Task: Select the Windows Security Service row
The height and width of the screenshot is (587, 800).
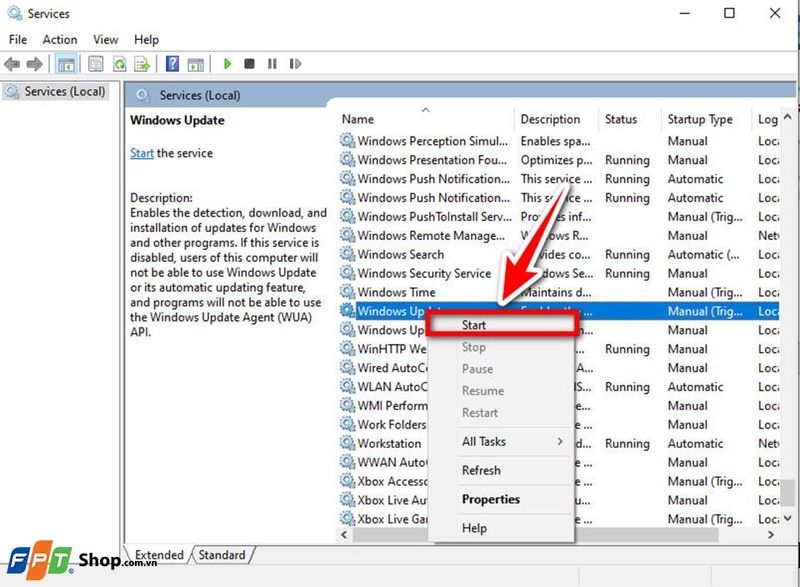Action: [x=559, y=273]
